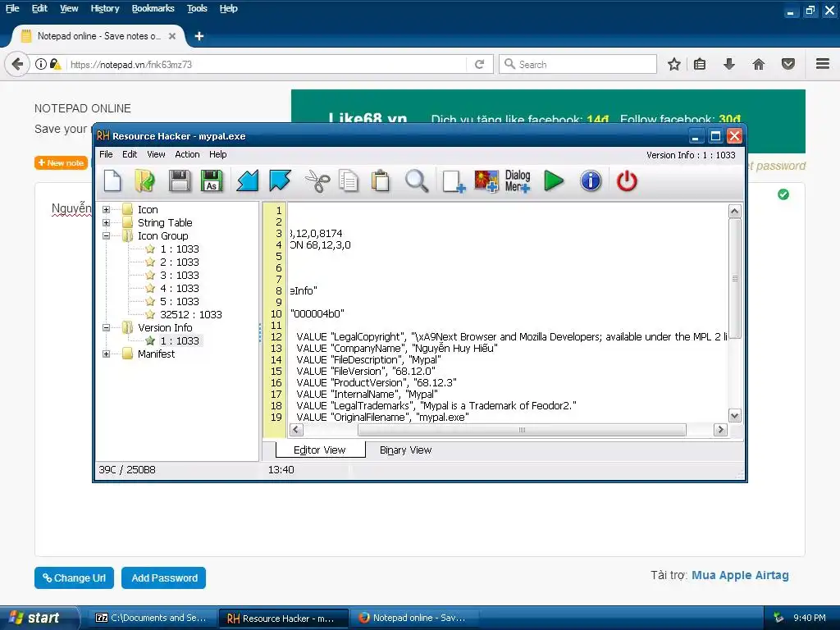Cut with the scissors icon
840x630 pixels.
(317, 180)
